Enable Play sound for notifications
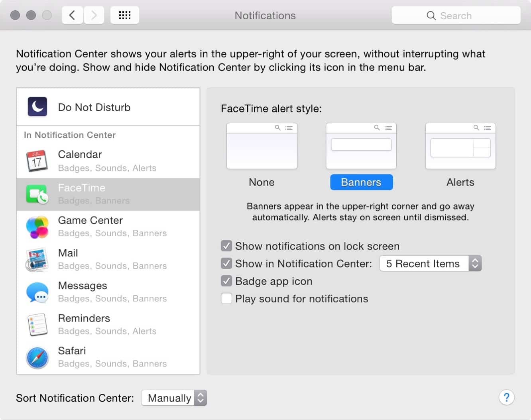This screenshot has width=531, height=420. [226, 299]
